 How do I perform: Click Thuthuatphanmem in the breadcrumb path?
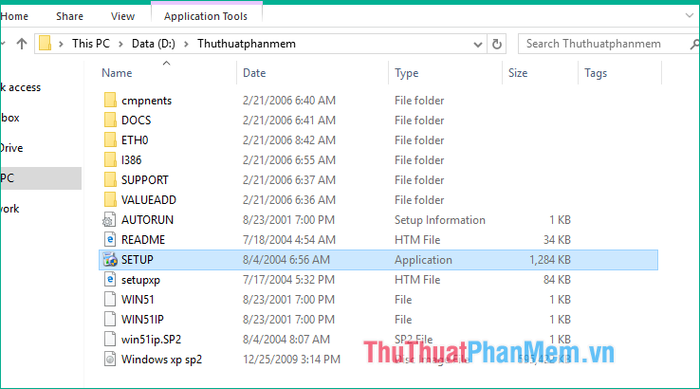[x=246, y=44]
